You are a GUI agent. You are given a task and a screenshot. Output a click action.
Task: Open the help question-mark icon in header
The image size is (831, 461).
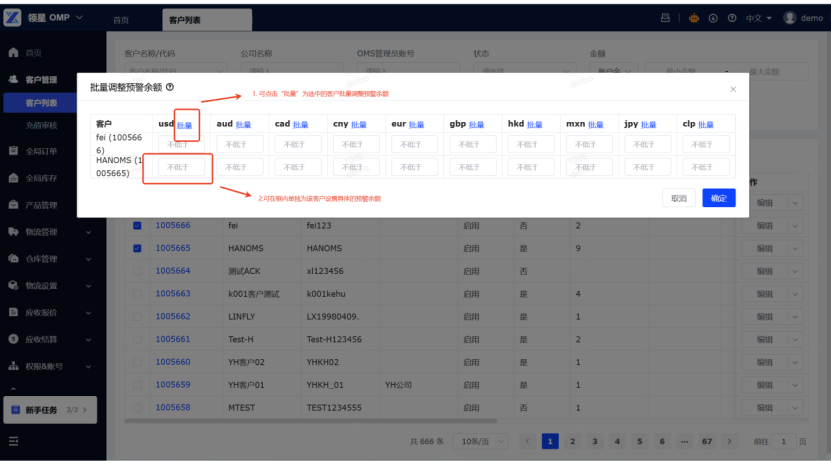pyautogui.click(x=734, y=18)
